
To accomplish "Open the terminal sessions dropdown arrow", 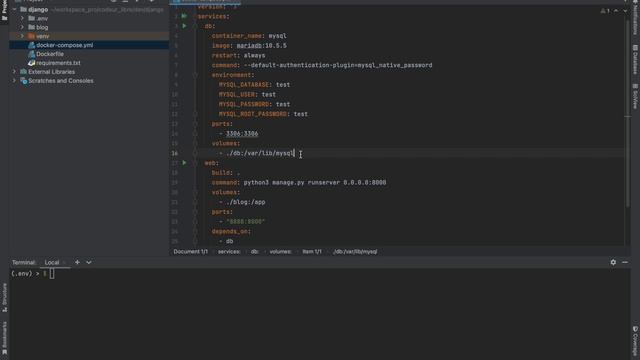I will tap(89, 262).
